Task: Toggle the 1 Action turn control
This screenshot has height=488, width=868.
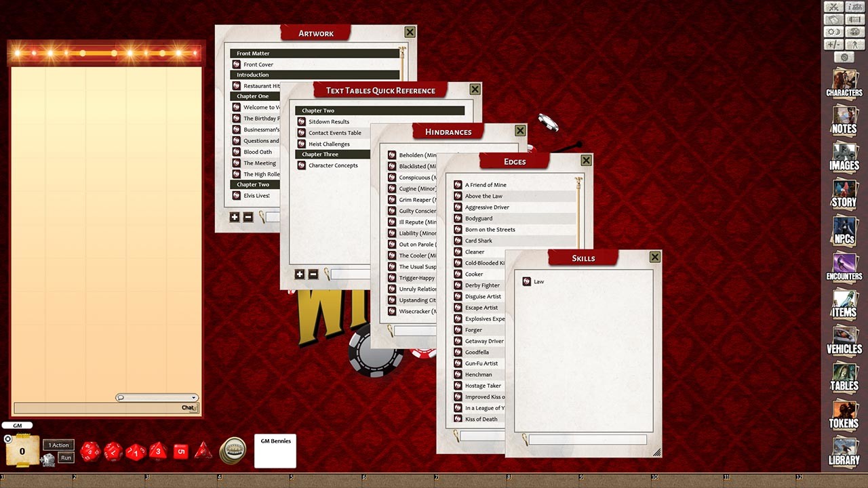Action: pyautogui.click(x=58, y=445)
